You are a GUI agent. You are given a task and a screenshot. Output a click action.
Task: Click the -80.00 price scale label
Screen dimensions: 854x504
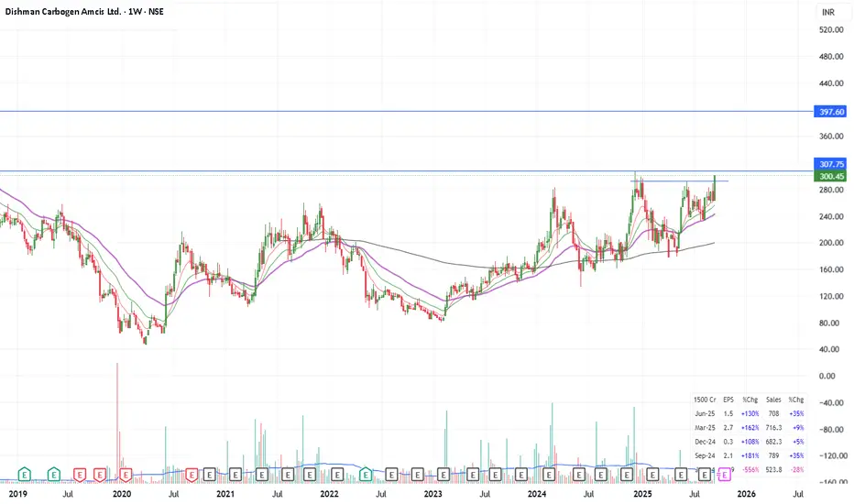(831, 430)
